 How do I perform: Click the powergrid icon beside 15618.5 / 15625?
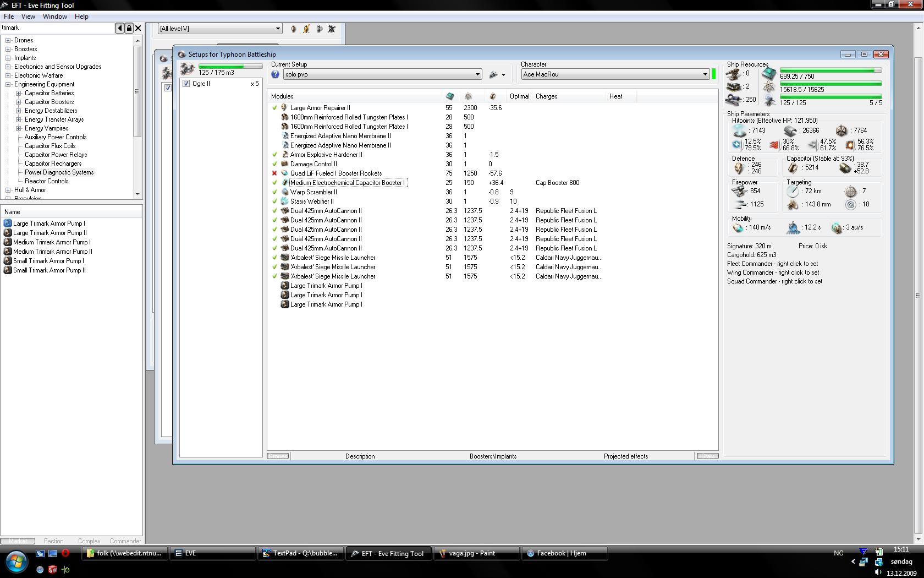point(769,87)
